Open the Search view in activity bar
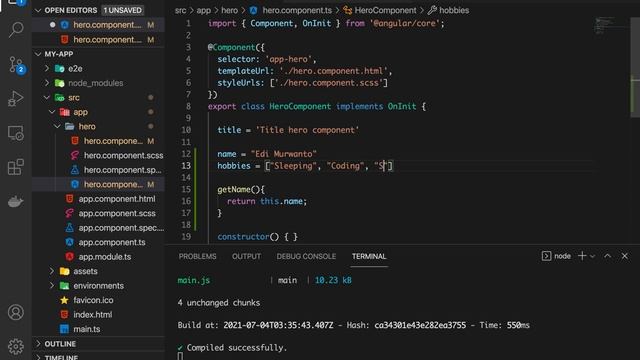 [x=16, y=30]
